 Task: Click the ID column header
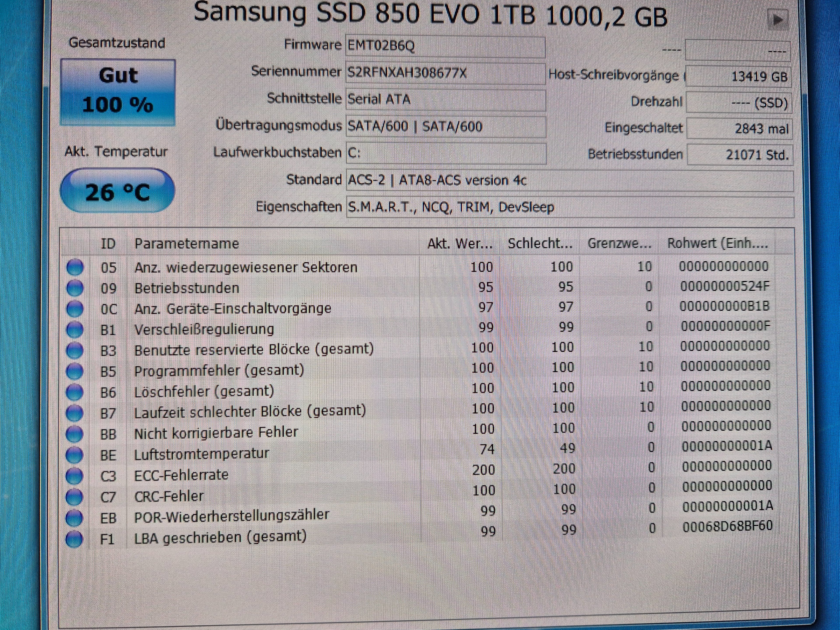(x=108, y=243)
